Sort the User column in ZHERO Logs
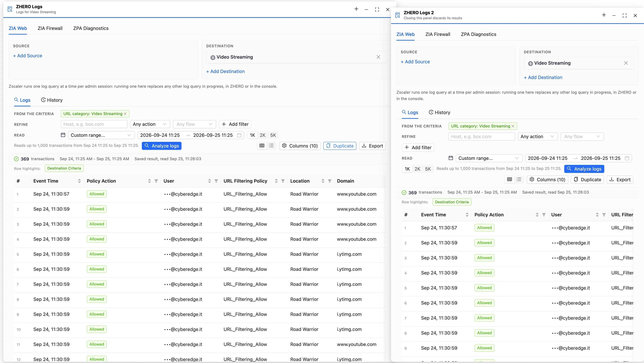The image size is (644, 363). (210, 181)
